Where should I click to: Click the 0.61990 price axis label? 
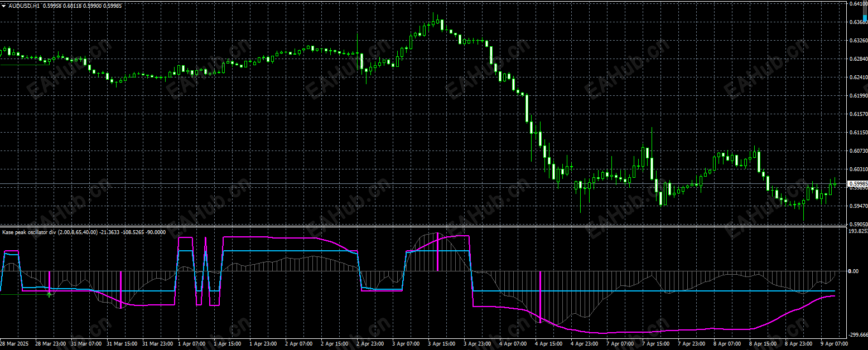pos(858,96)
